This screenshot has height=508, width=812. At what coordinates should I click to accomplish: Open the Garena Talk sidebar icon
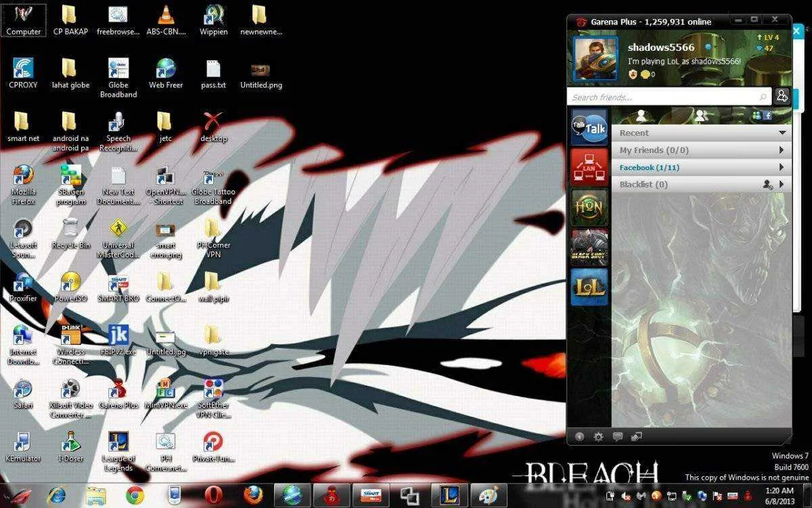tap(589, 127)
